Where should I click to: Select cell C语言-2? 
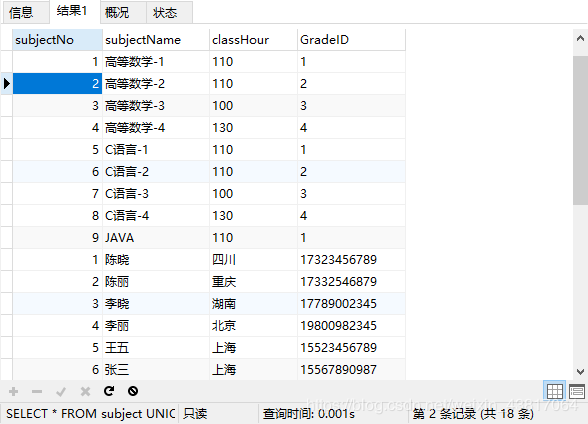(156, 172)
